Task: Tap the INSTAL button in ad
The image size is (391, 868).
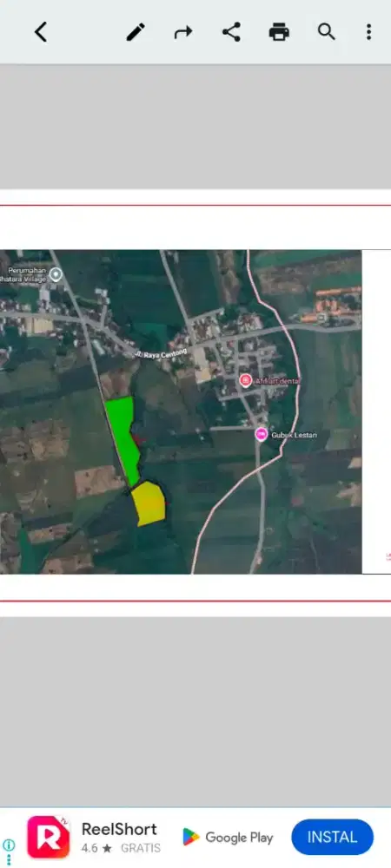Action: (x=332, y=837)
